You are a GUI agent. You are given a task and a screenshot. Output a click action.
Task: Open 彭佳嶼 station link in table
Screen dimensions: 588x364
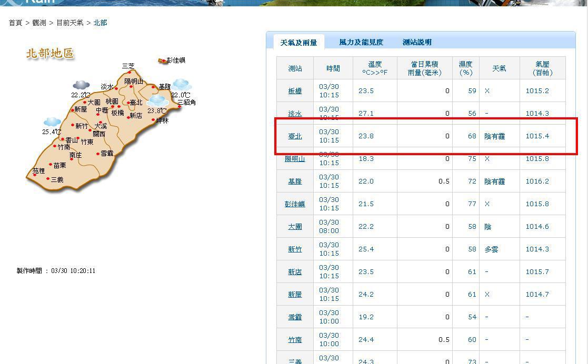pyautogui.click(x=295, y=204)
